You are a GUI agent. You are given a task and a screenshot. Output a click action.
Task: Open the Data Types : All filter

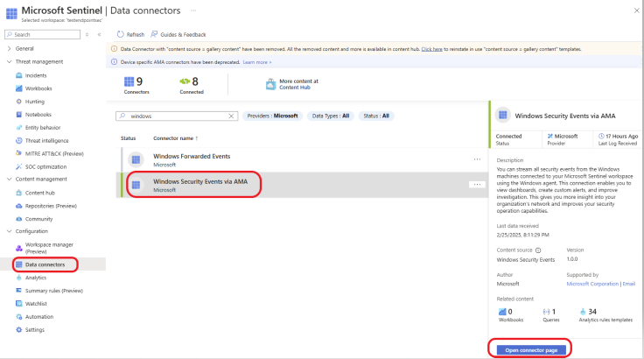pyautogui.click(x=331, y=116)
